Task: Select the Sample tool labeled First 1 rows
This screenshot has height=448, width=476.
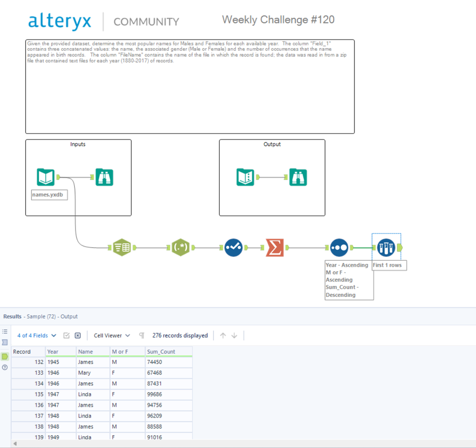Action: (x=386, y=247)
